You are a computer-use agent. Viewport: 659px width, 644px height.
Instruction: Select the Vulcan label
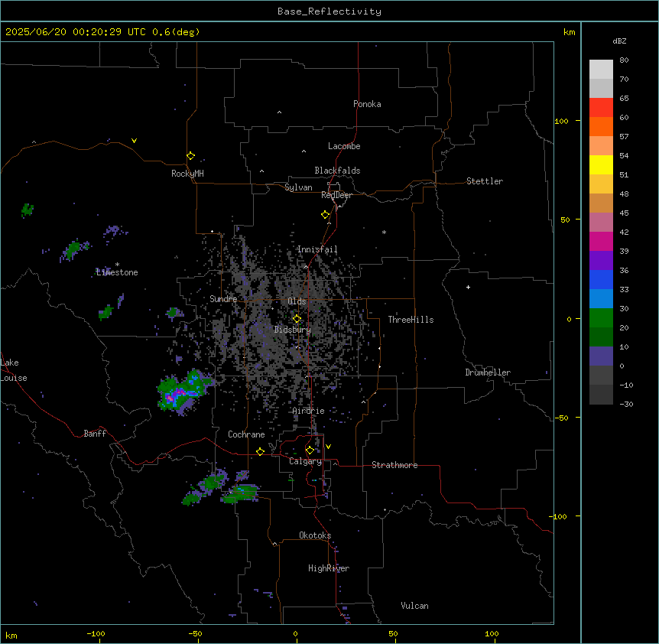415,606
